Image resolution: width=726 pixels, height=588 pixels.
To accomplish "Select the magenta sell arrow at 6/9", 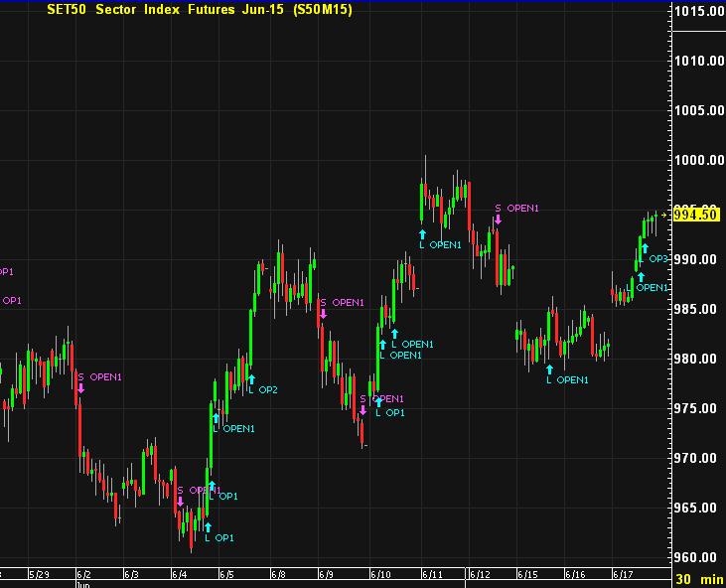I will pyautogui.click(x=323, y=314).
